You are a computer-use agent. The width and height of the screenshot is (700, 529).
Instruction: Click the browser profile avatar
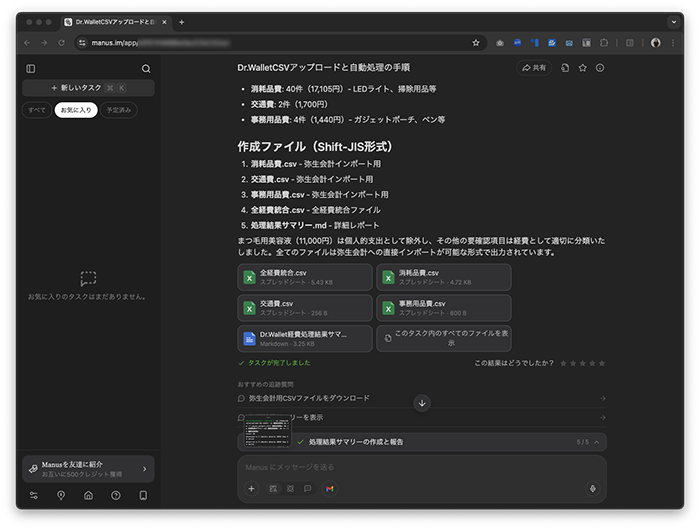click(x=655, y=43)
